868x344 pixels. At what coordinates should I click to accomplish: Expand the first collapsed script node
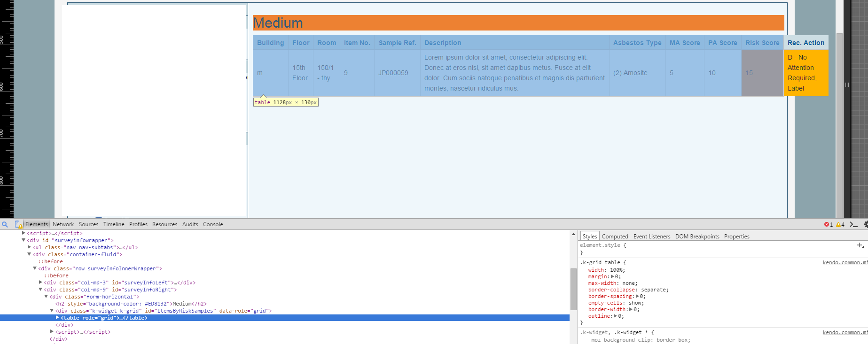23,233
